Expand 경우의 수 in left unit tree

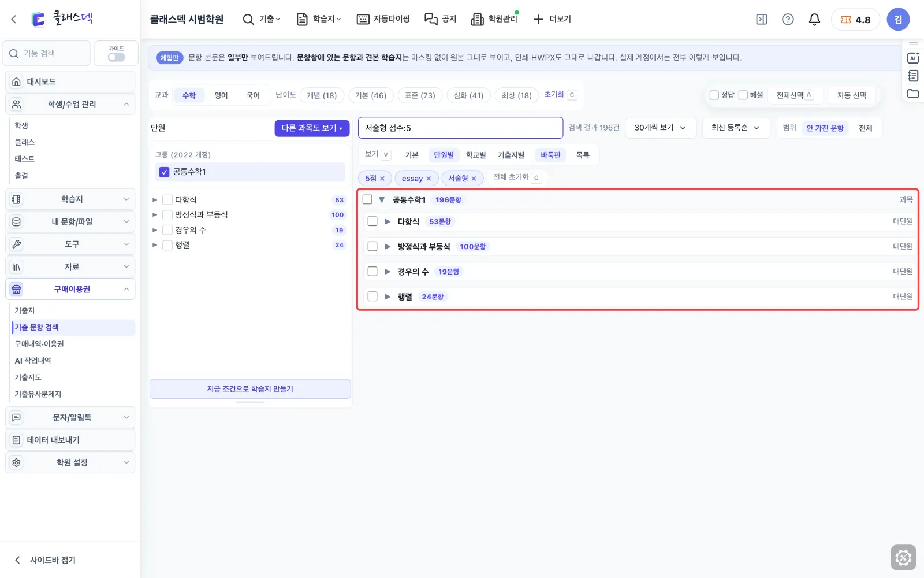(154, 230)
